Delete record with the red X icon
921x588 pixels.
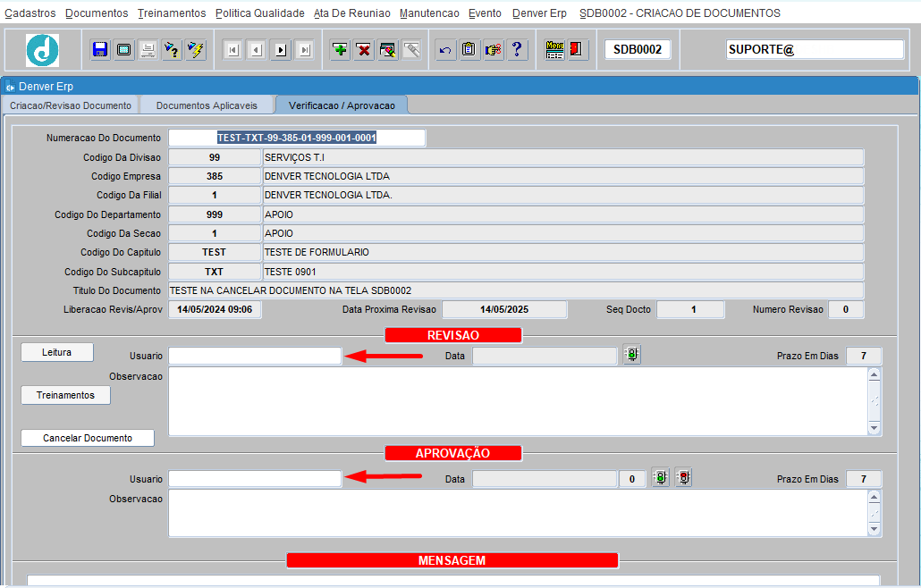click(364, 50)
